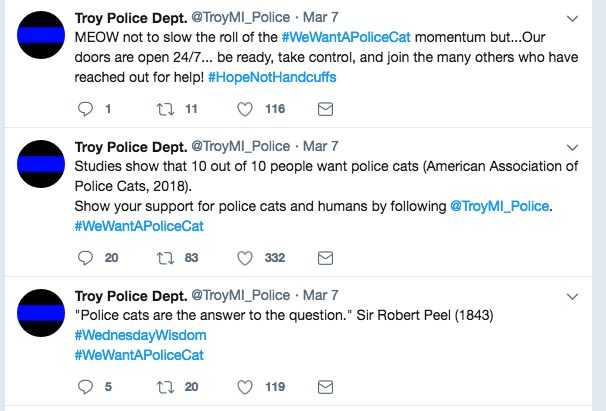Share the study tweet by message envelope
The image size is (606, 411).
[x=325, y=258]
